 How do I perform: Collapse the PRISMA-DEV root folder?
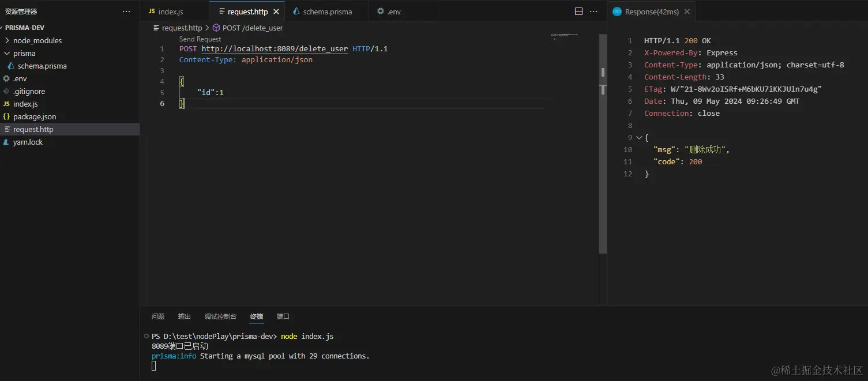(x=25, y=28)
